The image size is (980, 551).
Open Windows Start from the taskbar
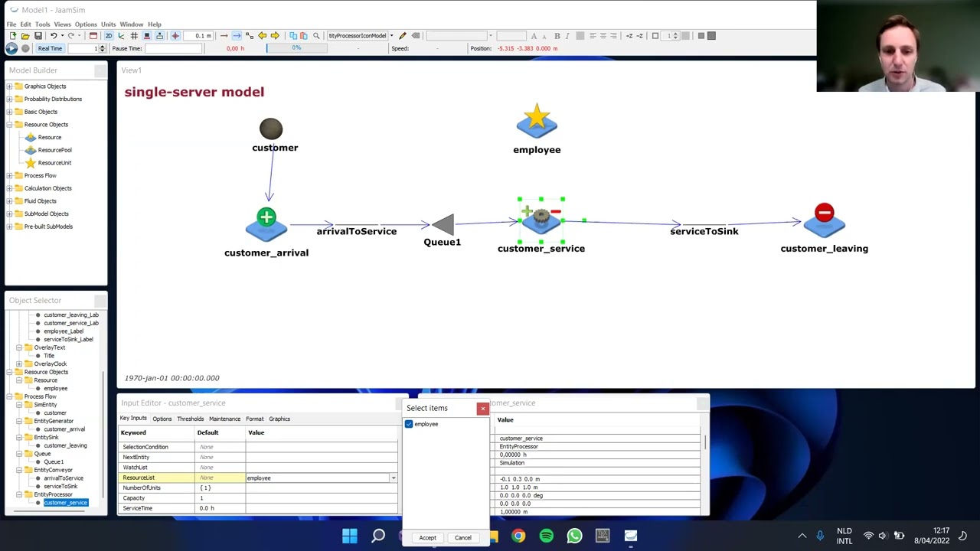[350, 536]
